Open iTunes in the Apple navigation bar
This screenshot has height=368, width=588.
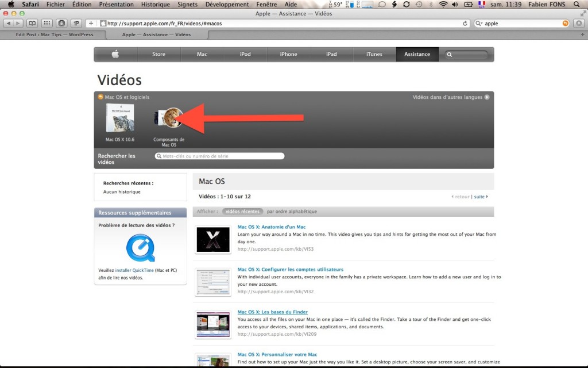point(374,54)
